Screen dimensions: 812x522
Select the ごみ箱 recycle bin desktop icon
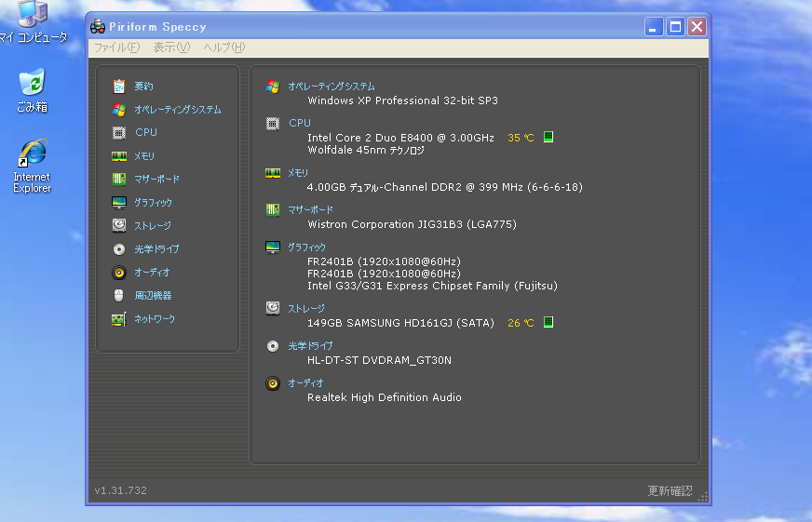32,90
